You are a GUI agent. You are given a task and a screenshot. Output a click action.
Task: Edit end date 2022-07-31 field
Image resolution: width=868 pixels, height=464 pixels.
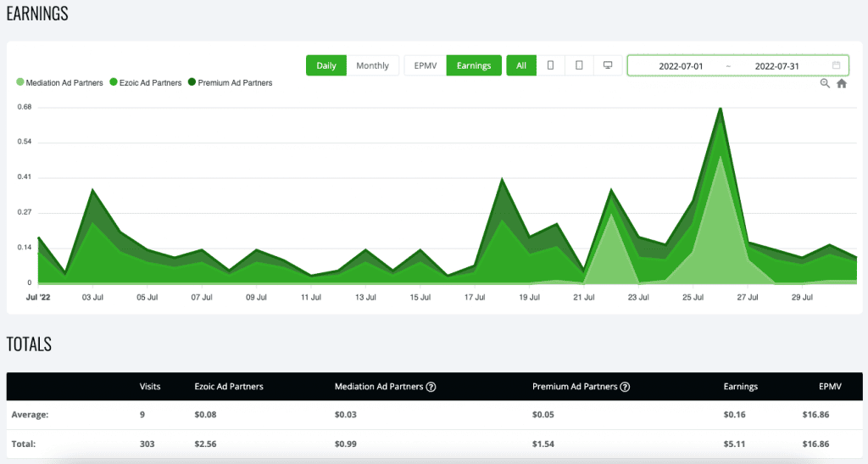pos(776,66)
